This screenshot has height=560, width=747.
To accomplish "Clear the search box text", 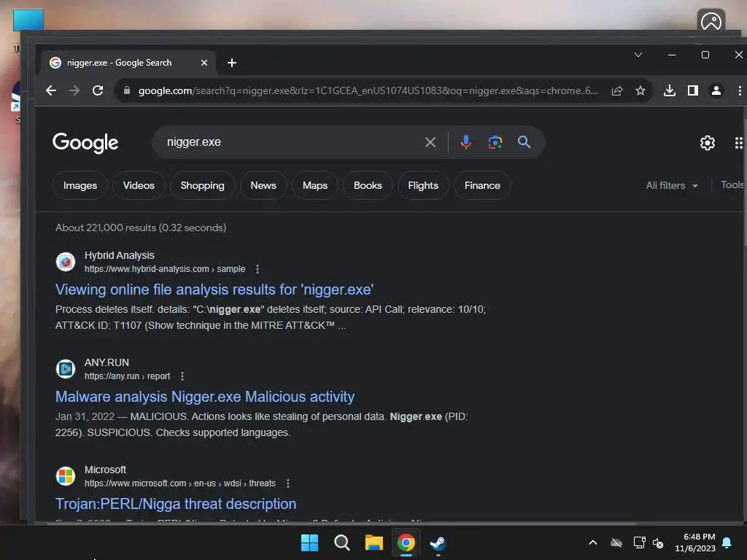I will pyautogui.click(x=430, y=142).
